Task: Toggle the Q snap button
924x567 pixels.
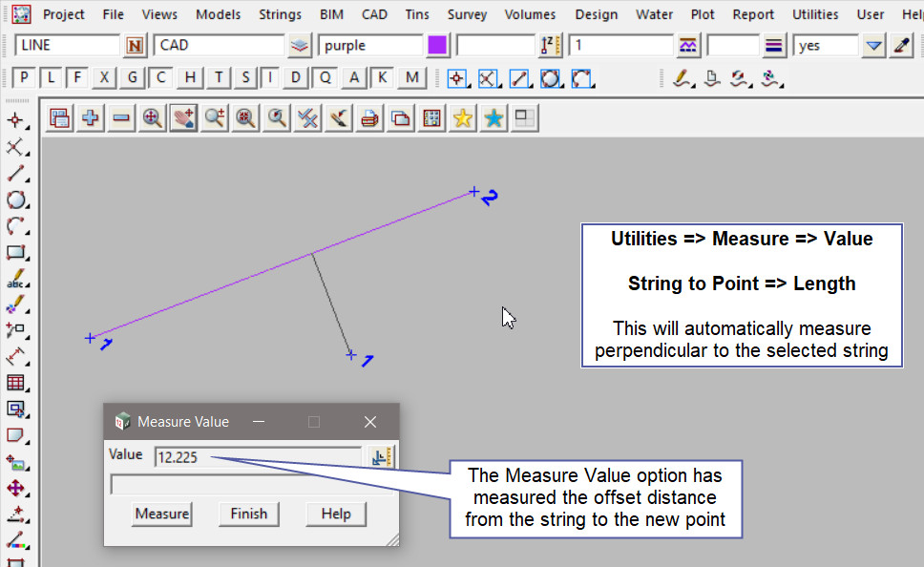Action: pyautogui.click(x=325, y=78)
